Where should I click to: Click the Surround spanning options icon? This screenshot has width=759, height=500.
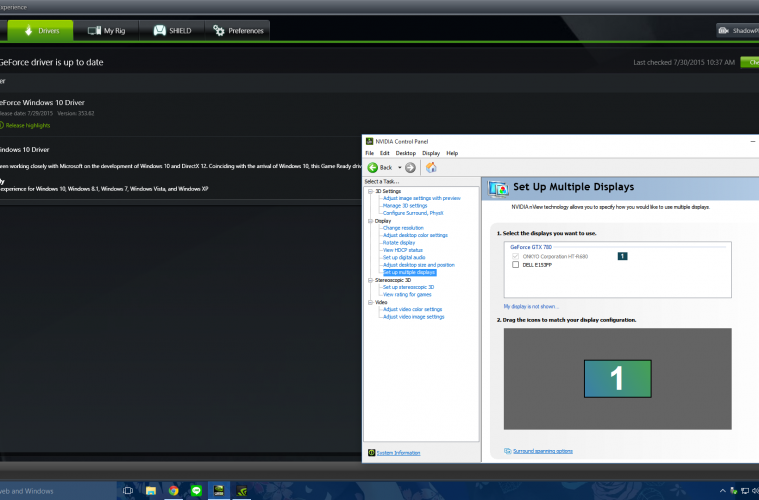(x=507, y=451)
